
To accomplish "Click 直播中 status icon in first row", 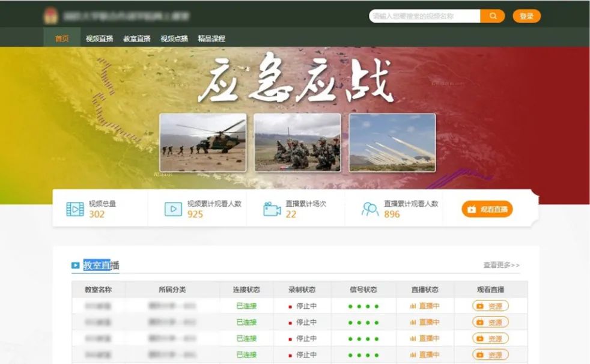I will tap(413, 306).
